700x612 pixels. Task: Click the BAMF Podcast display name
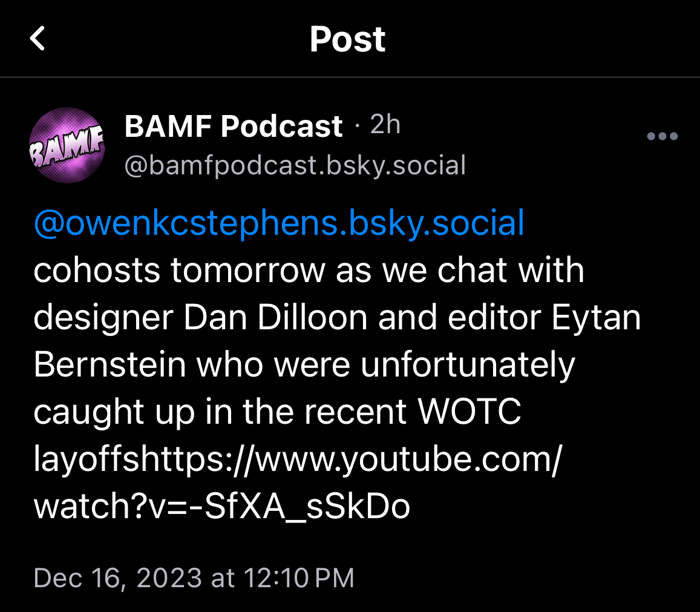(x=234, y=127)
